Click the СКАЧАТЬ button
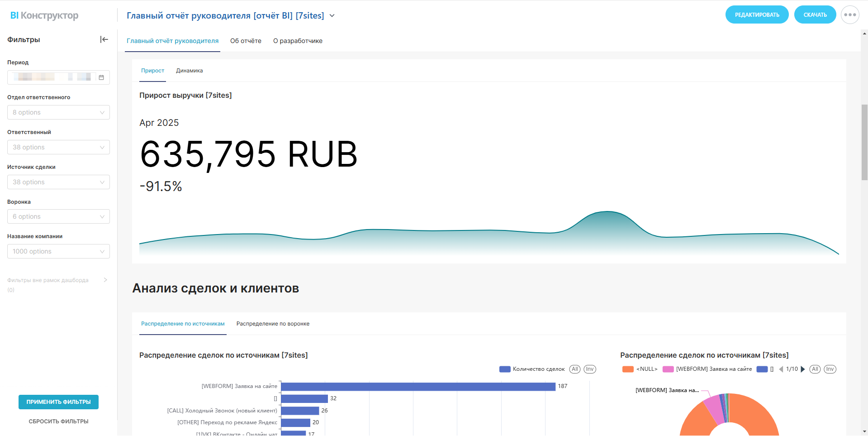The width and height of the screenshot is (868, 436). [x=815, y=15]
